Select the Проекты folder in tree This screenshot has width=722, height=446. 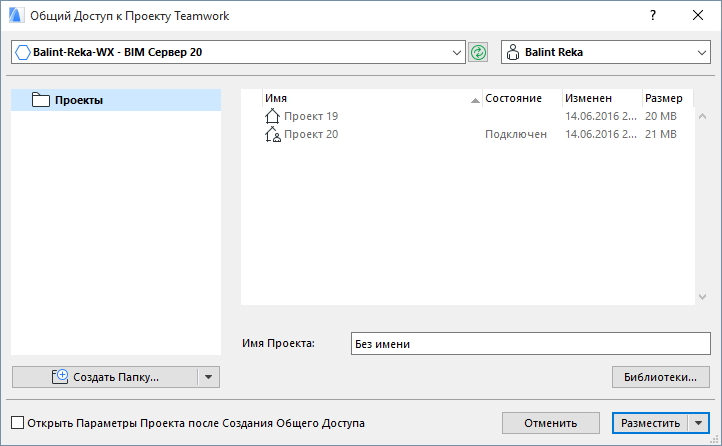pyautogui.click(x=79, y=100)
